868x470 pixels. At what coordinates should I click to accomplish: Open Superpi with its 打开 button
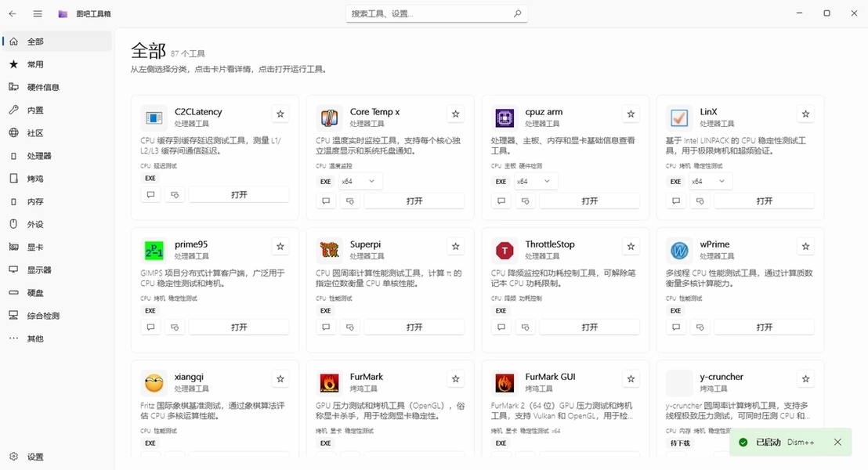[414, 327]
